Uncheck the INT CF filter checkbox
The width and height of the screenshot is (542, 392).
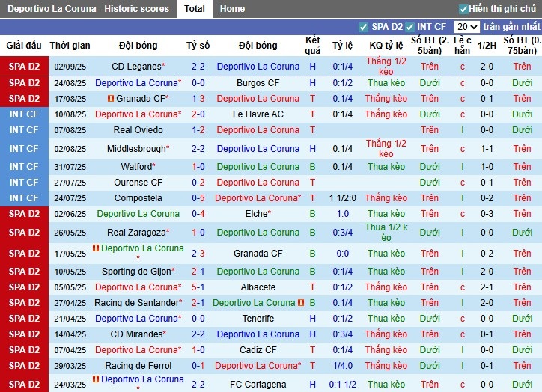[409, 27]
